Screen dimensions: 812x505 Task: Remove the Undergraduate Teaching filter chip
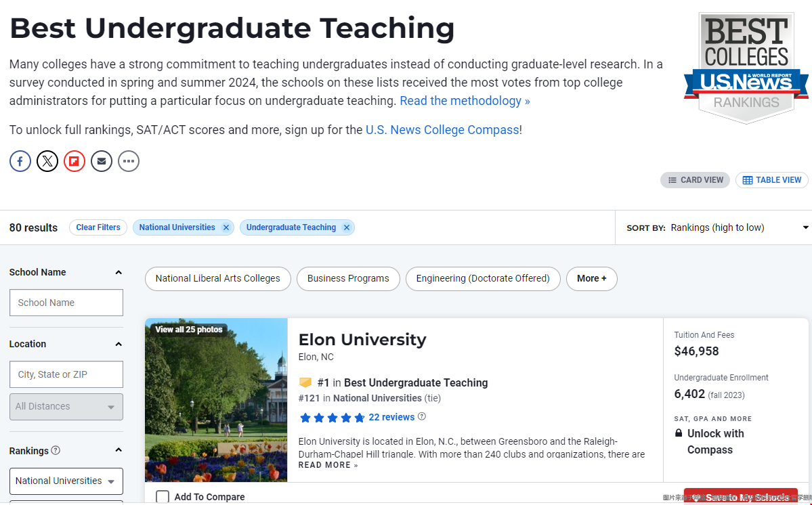[347, 227]
